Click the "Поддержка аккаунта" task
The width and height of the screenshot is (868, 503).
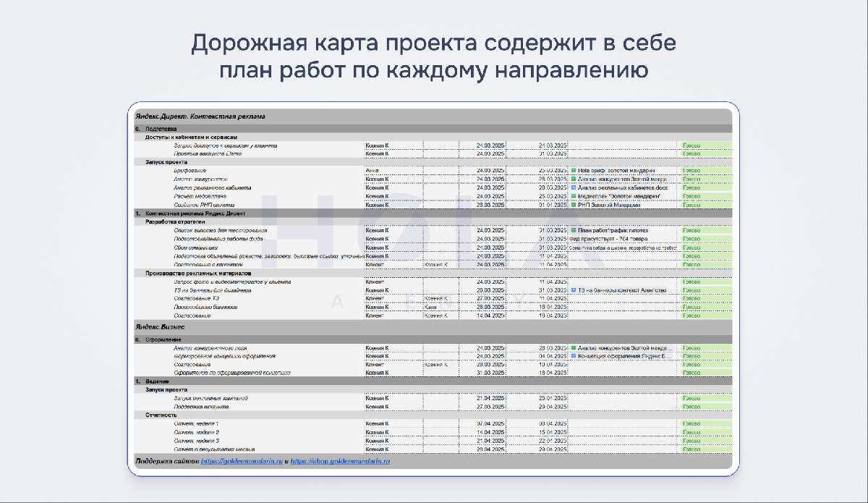201,407
